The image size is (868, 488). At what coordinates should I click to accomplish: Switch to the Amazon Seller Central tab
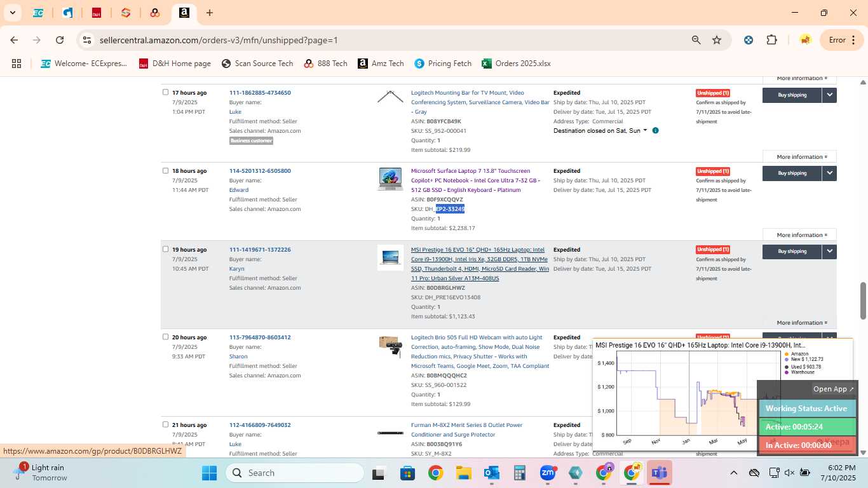tap(184, 13)
